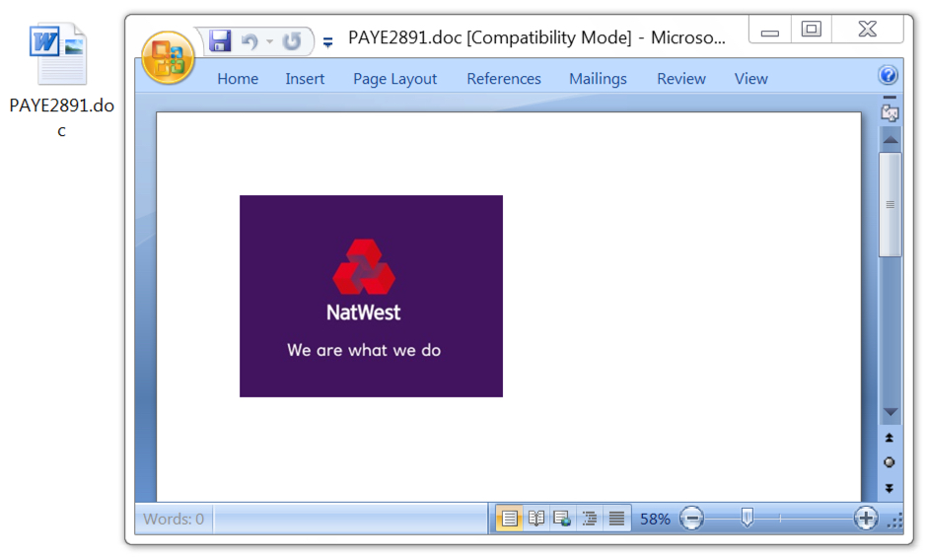The image size is (926, 560).
Task: Minimize the Word window
Action: (x=769, y=29)
